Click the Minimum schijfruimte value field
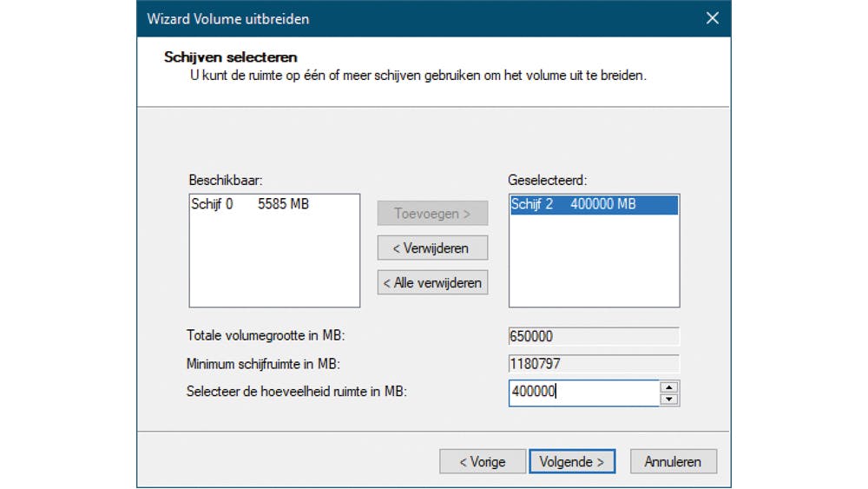 click(594, 364)
